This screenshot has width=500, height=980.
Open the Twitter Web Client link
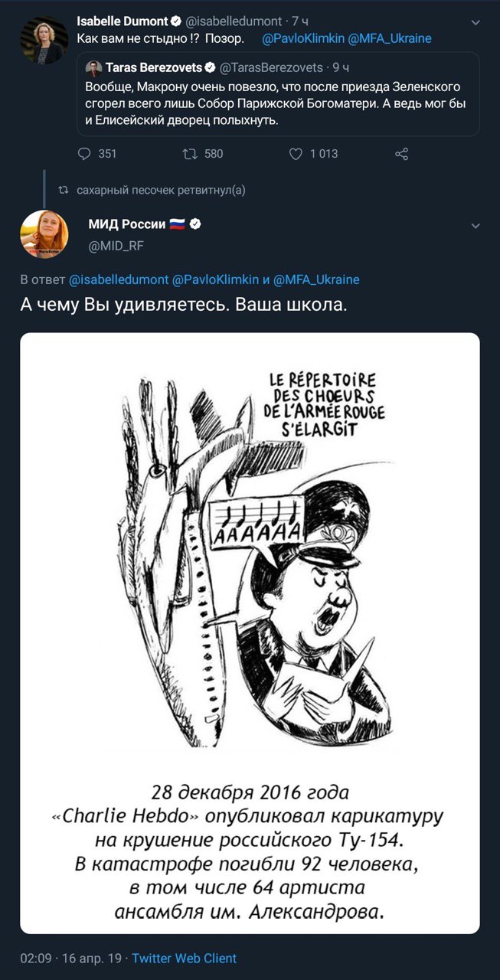coord(184,959)
